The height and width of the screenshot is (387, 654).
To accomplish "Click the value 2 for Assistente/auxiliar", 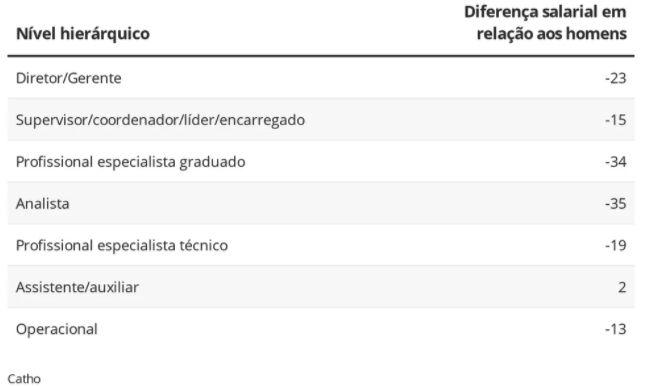I will (622, 287).
